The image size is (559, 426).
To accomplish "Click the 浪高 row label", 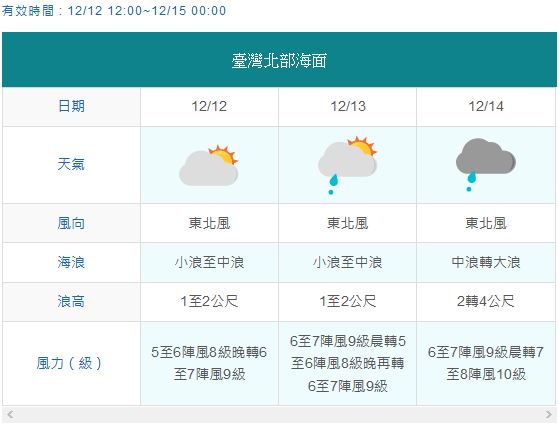I will pos(71,302).
